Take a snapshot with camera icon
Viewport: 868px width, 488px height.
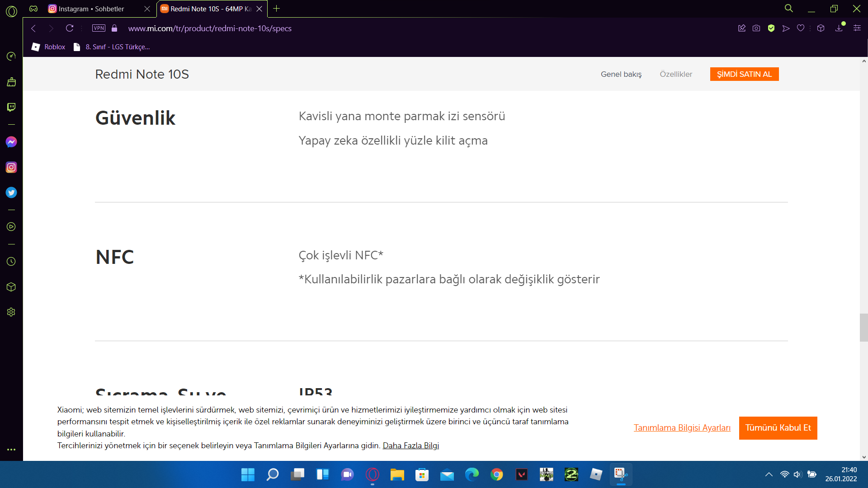pos(756,28)
